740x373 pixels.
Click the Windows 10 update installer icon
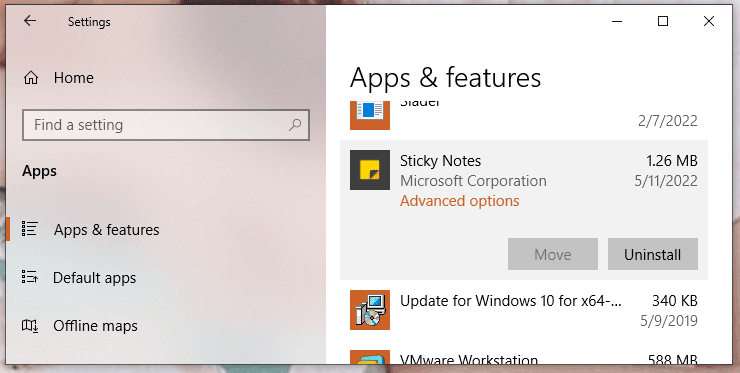point(370,310)
